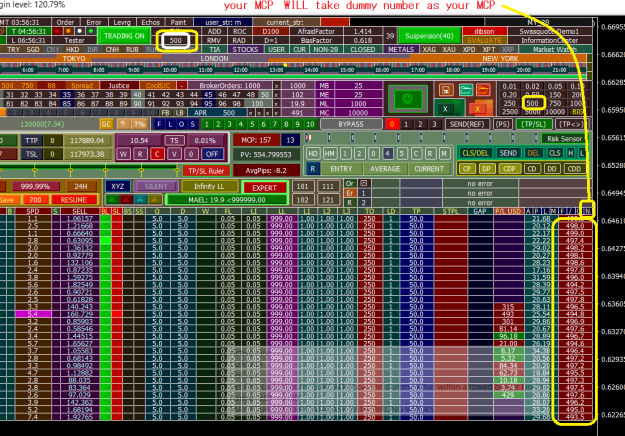This screenshot has width=625, height=436.
Task: Click the MAEL: 19.9 <999999.00 bar
Action: coord(228,200)
